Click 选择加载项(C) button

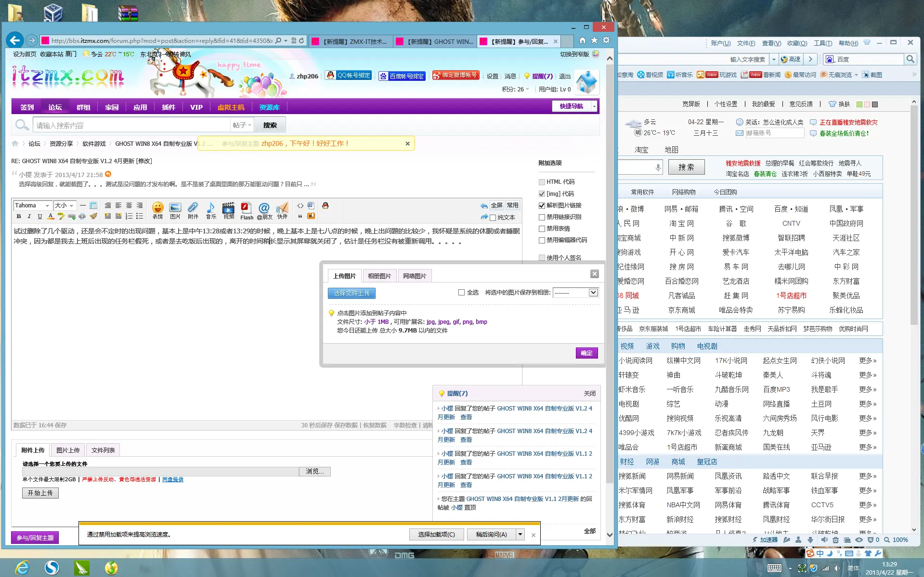(436, 534)
